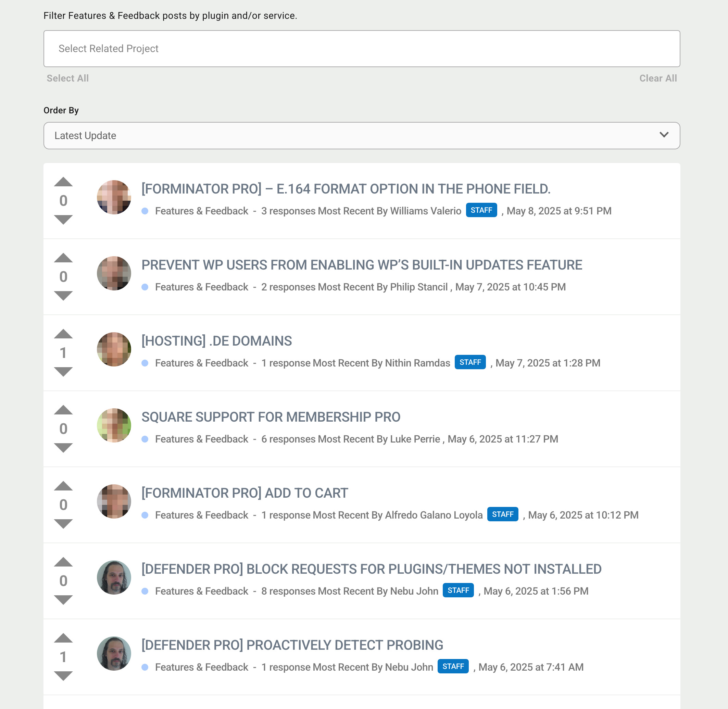Downvote Forminator Pro Add to Cart post
Viewport: 728px width, 709px height.
tap(63, 524)
